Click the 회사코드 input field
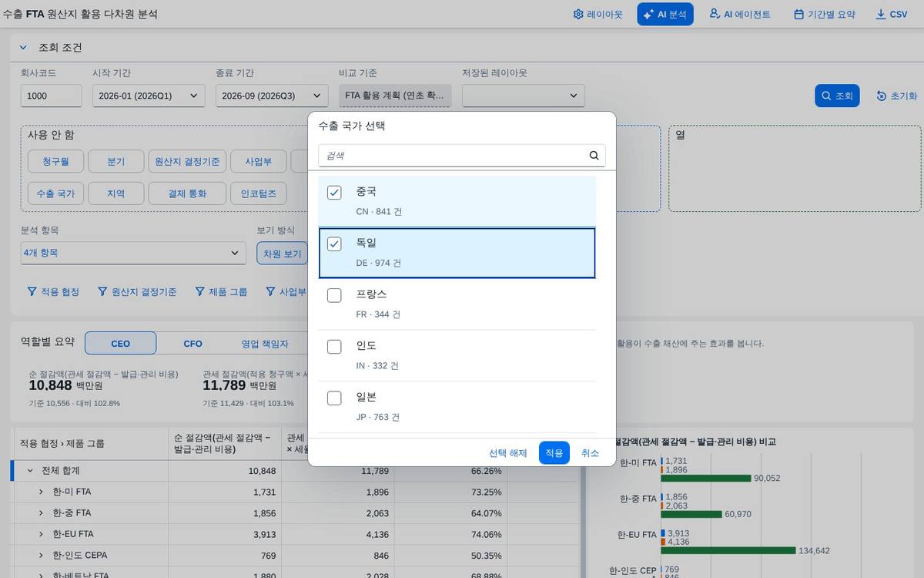 tap(51, 96)
